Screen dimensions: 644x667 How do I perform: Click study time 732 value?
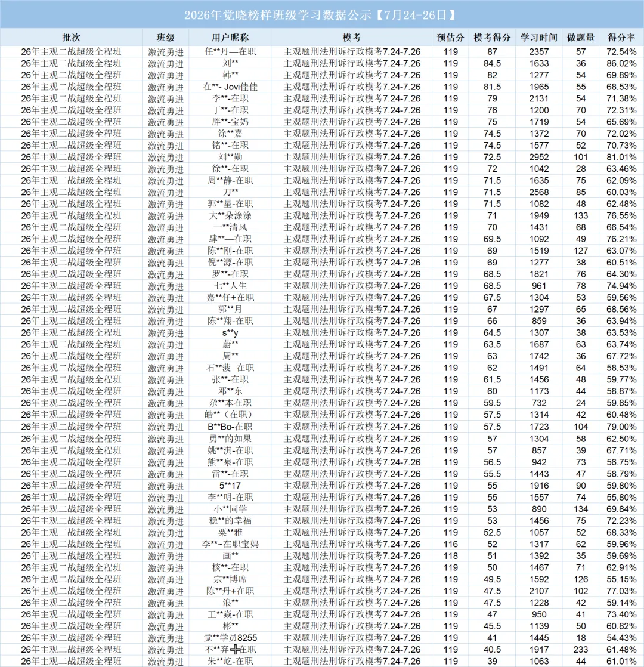539,403
